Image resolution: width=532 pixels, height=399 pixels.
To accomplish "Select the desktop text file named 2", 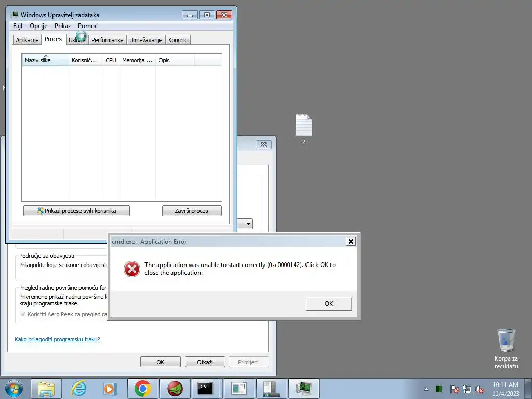I will pyautogui.click(x=303, y=130).
